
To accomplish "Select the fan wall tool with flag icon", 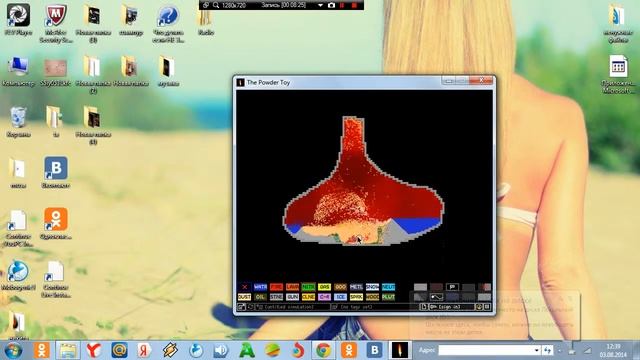I will (452, 287).
